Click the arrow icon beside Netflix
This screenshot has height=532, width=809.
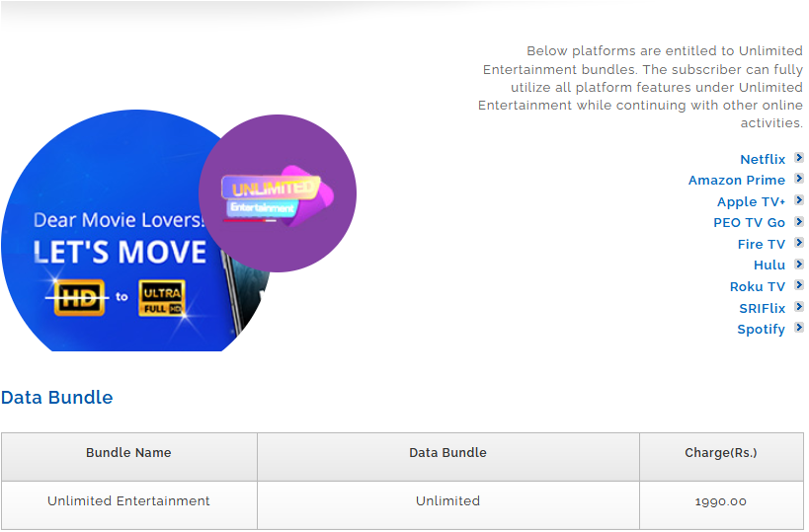pyautogui.click(x=799, y=158)
